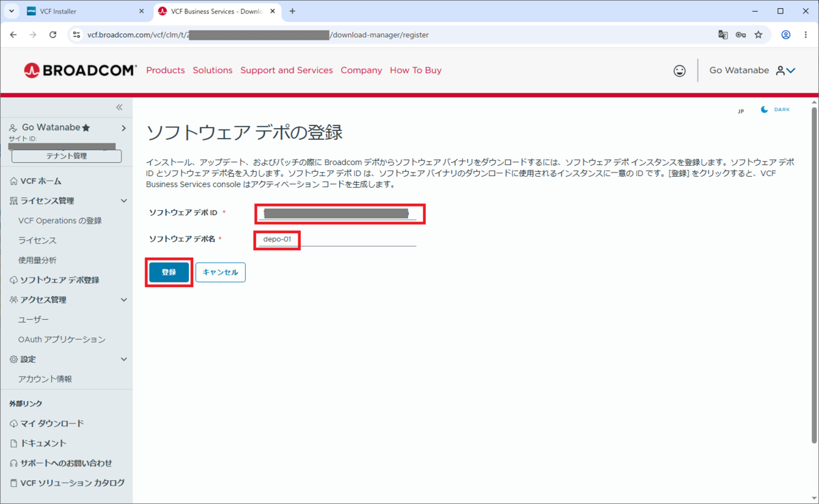The image size is (819, 504).
Task: Click the smiley feedback icon
Action: point(679,70)
